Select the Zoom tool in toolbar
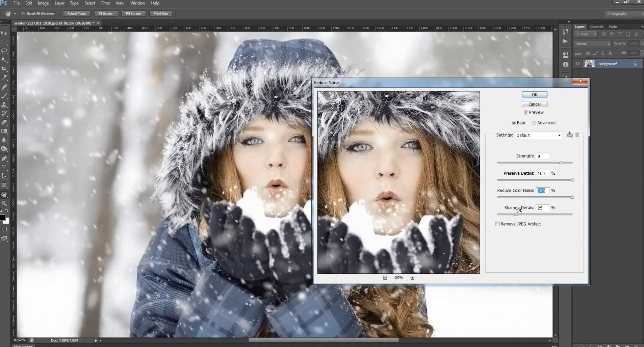Image resolution: width=644 pixels, height=347 pixels. pos(4,203)
